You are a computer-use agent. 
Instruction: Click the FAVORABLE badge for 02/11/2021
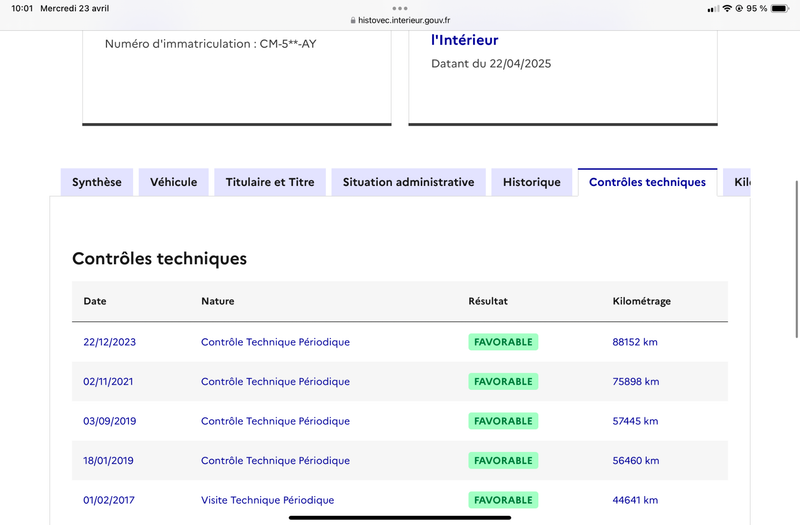(503, 382)
